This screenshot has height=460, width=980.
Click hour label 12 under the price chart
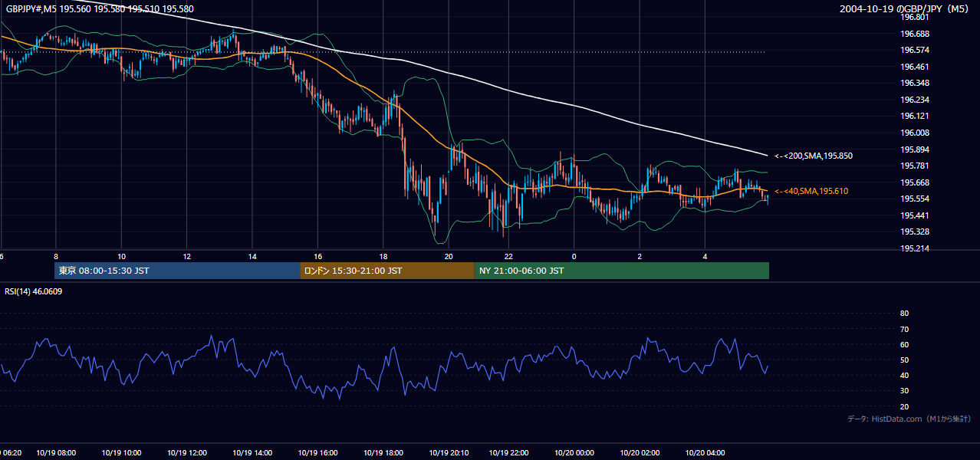[187, 257]
